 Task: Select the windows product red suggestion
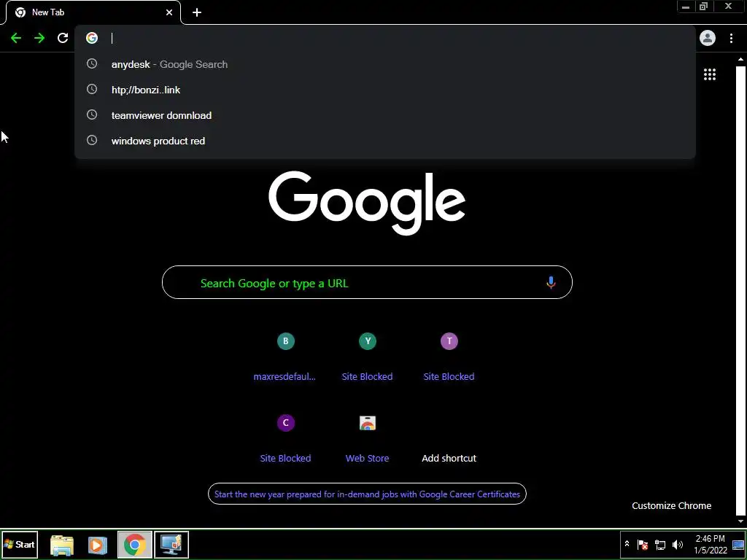(x=385, y=141)
